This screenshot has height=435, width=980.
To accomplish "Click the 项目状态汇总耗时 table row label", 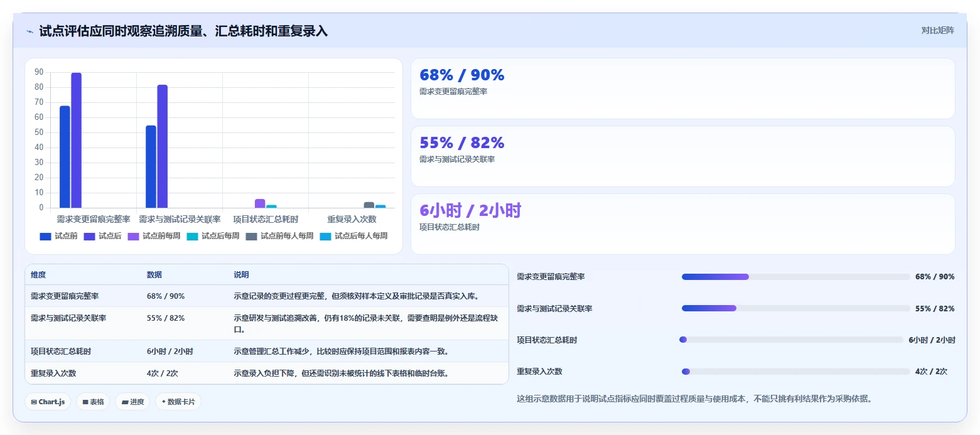I will point(61,352).
